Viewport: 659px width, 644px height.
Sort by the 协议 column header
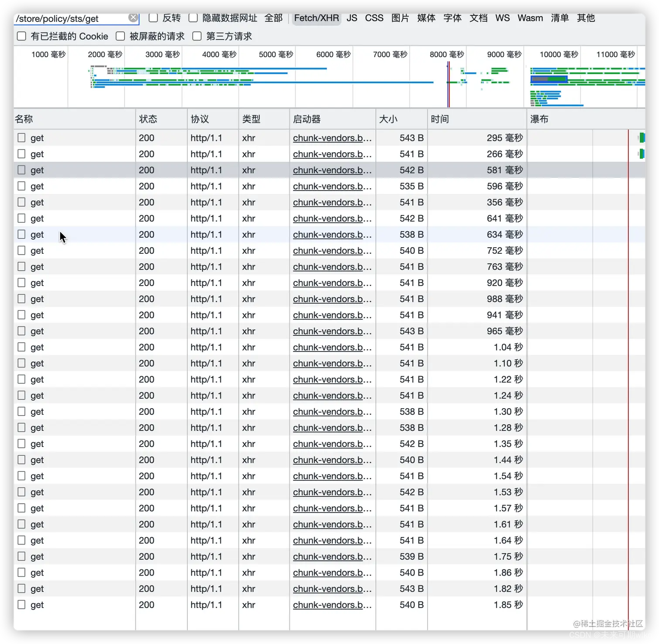(213, 119)
